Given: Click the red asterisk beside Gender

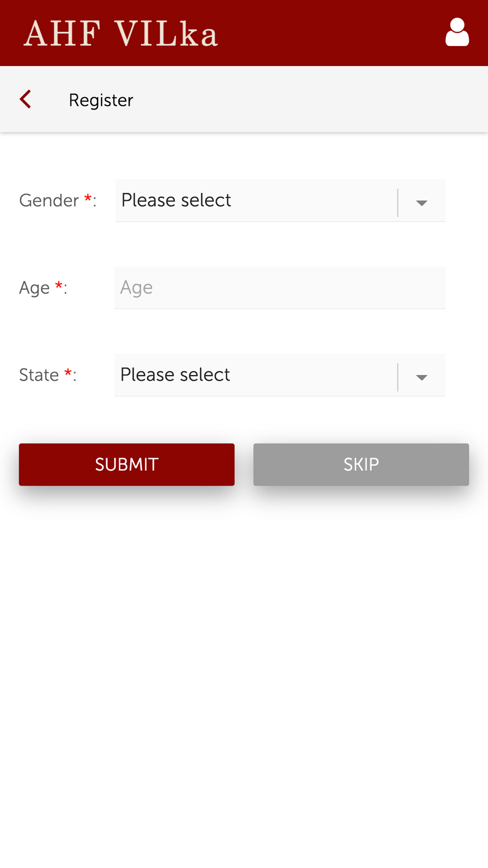Looking at the screenshot, I should [88, 198].
